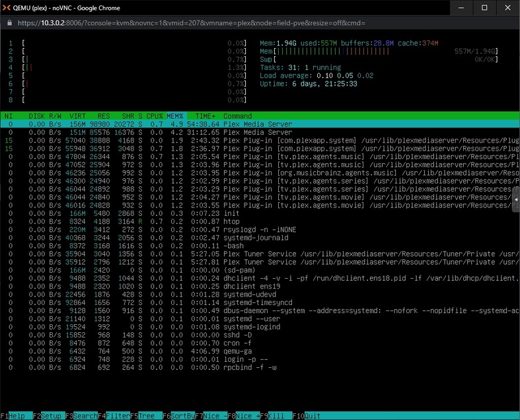Sort by TIME+ column header
The height and width of the screenshot is (420, 520).
pos(205,116)
